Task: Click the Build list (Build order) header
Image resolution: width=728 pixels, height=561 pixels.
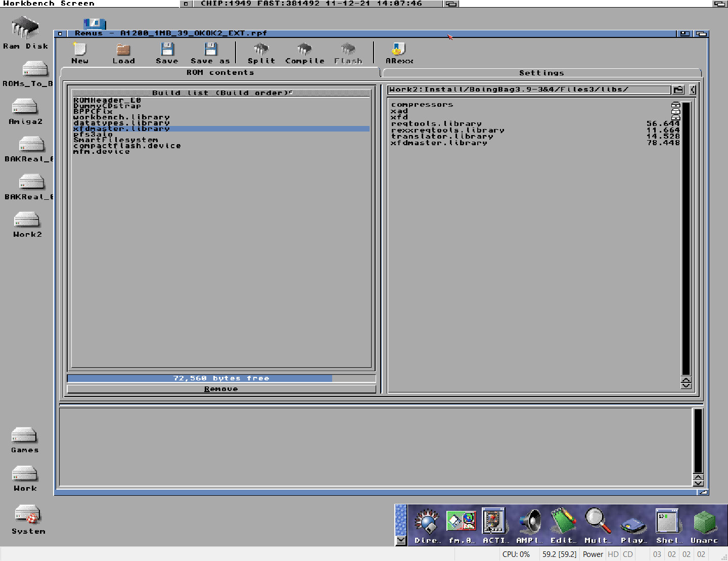Action: click(x=221, y=93)
